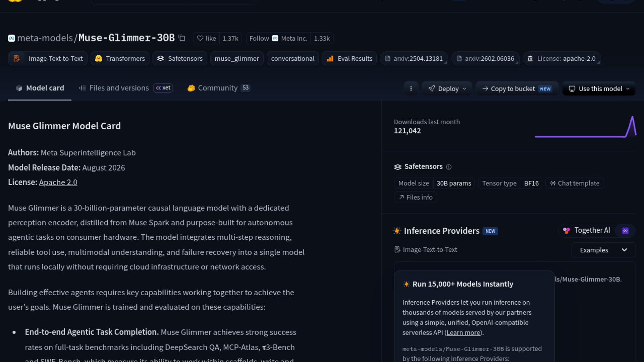The width and height of the screenshot is (644, 362).
Task: Open the Learn more link
Action: 463,333
